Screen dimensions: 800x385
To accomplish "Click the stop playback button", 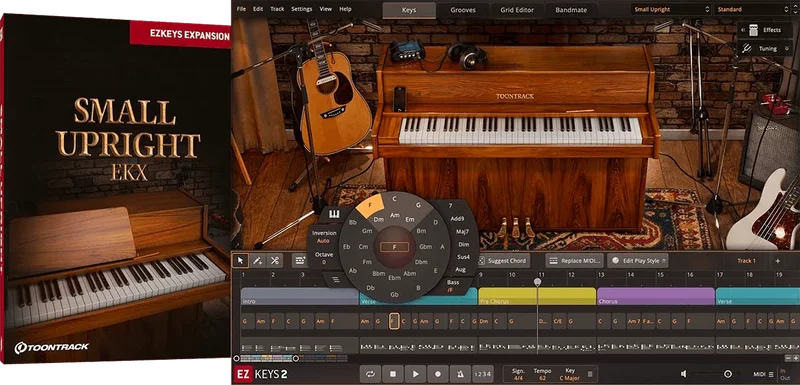I will coord(393,374).
